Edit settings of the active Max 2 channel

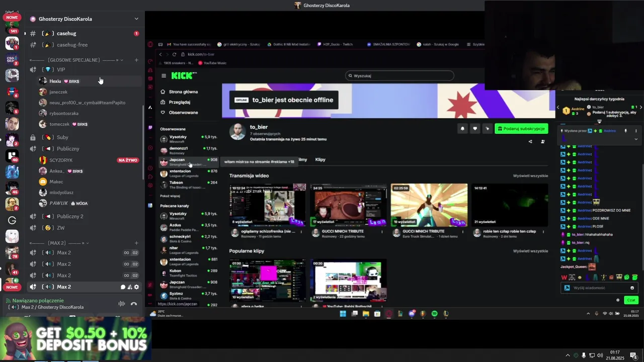tap(136, 287)
